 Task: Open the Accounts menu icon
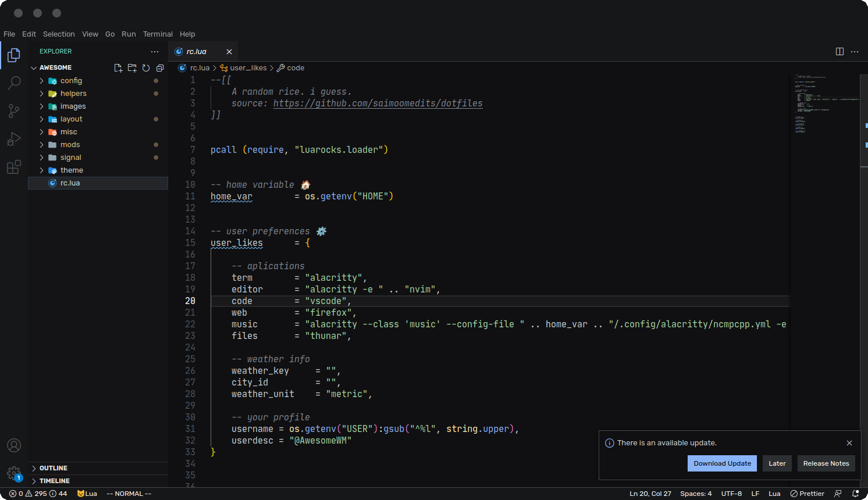click(14, 445)
